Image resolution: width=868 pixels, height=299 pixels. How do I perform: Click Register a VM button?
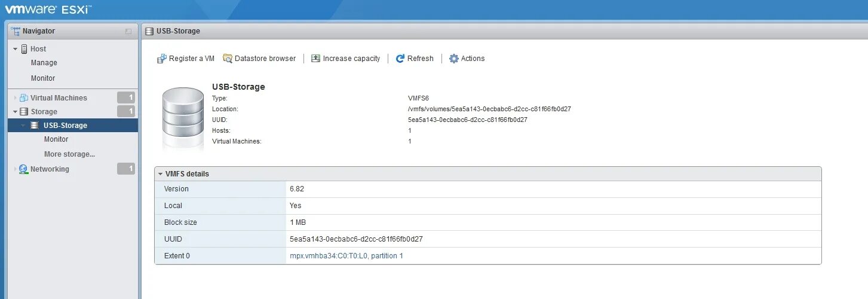click(186, 59)
